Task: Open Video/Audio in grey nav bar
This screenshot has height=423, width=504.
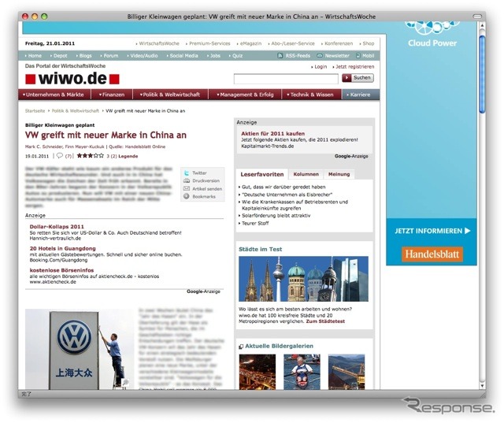Action: [x=143, y=56]
